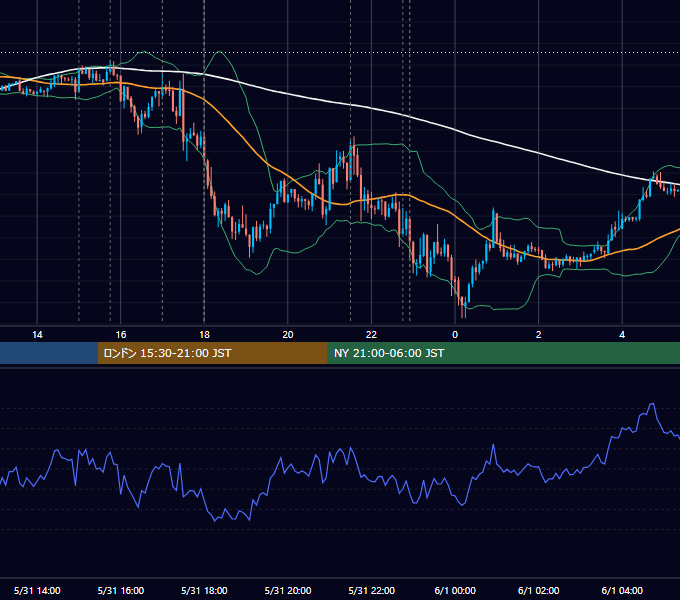Click the 6/1 00:00 time label
Viewport: 680px width, 600px height.
coord(455,590)
